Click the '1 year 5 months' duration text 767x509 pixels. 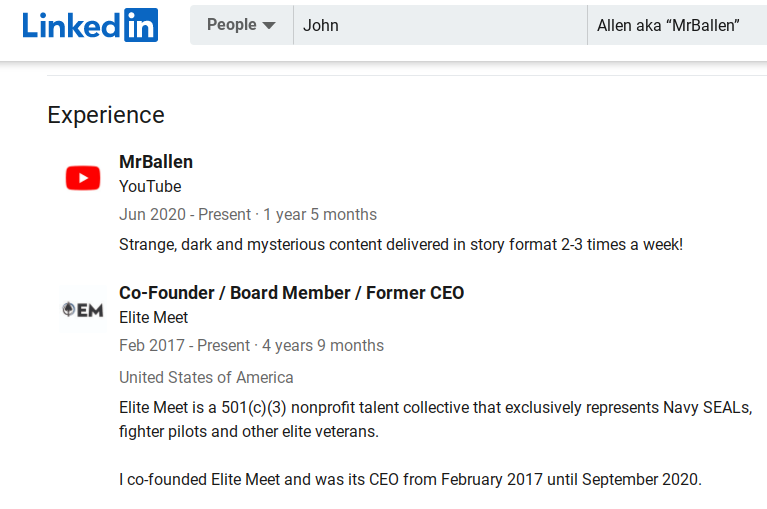pos(320,215)
